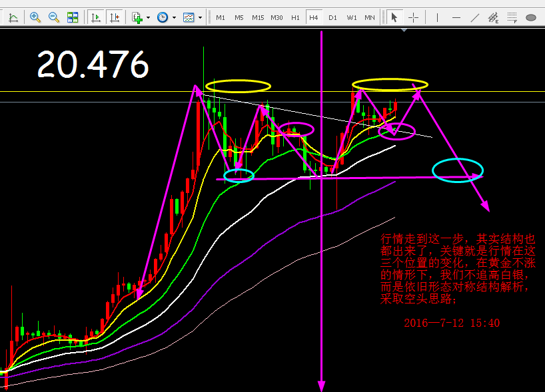Switch to M5 timeframe
The height and width of the screenshot is (392, 545).
[x=239, y=17]
